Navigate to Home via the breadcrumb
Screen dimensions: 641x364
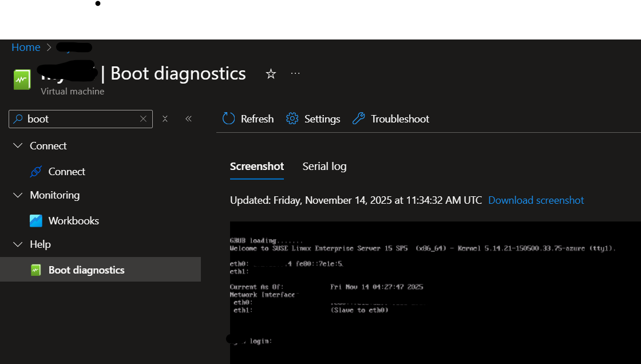[26, 47]
